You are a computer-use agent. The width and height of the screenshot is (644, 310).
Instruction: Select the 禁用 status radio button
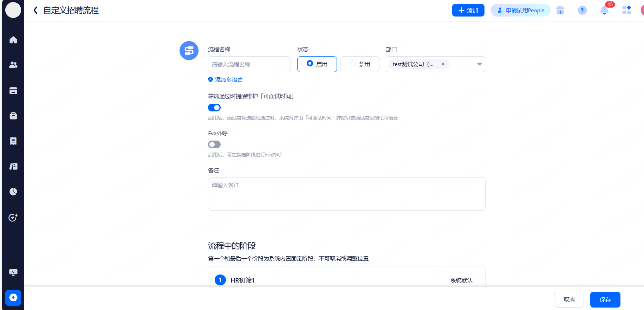353,64
